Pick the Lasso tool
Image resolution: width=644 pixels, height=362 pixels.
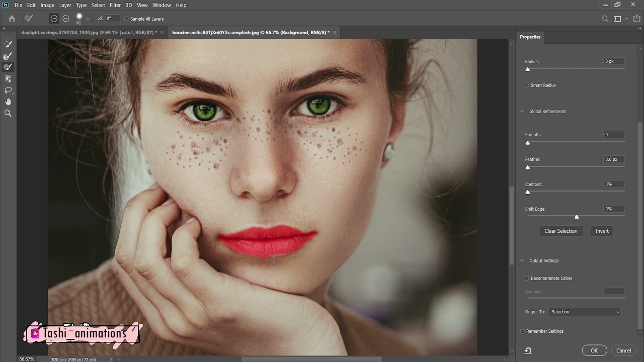click(8, 90)
